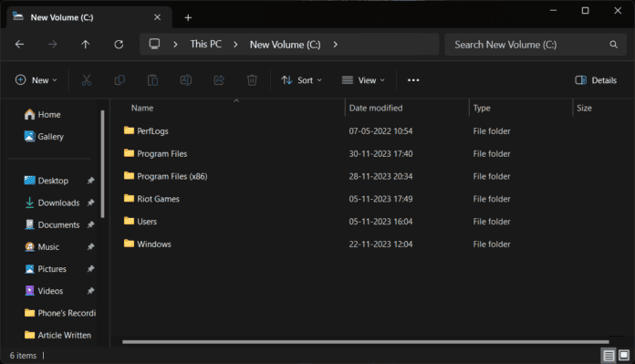
Task: Click the Delete trash can icon
Action: [x=252, y=79]
